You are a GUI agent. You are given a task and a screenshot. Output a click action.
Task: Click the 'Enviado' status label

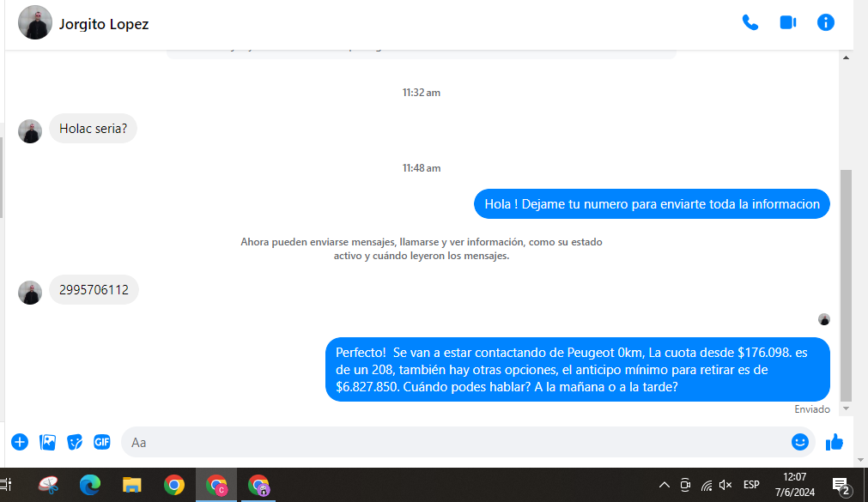(812, 409)
